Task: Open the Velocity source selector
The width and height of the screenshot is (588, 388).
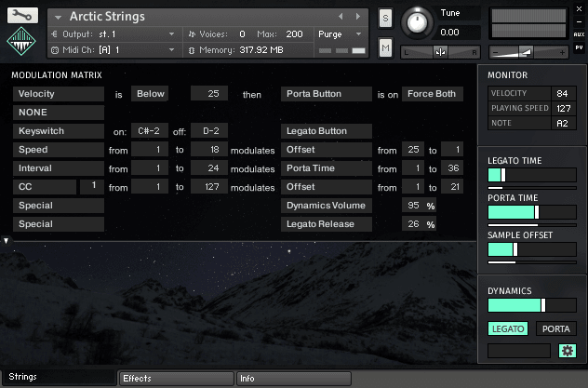Action: tap(59, 94)
